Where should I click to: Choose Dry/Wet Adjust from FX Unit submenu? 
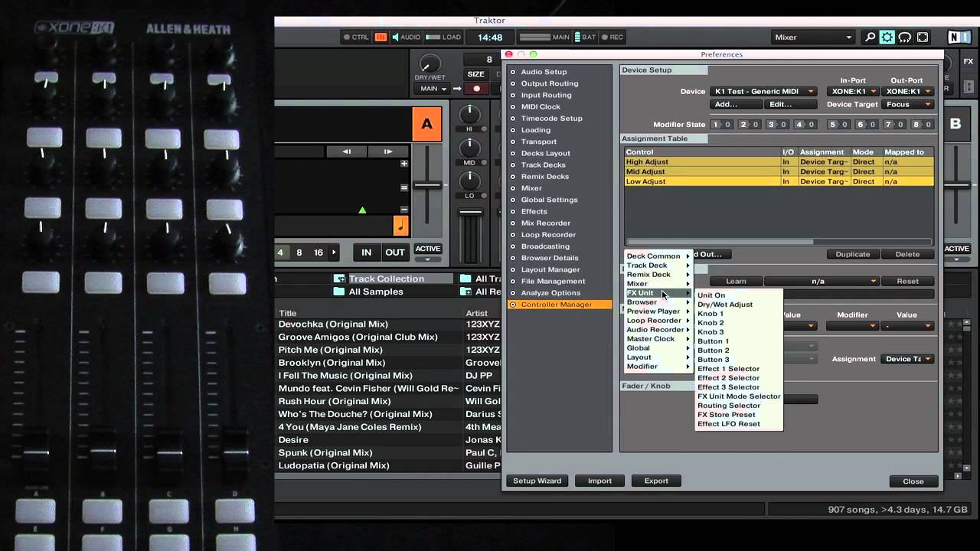coord(724,305)
